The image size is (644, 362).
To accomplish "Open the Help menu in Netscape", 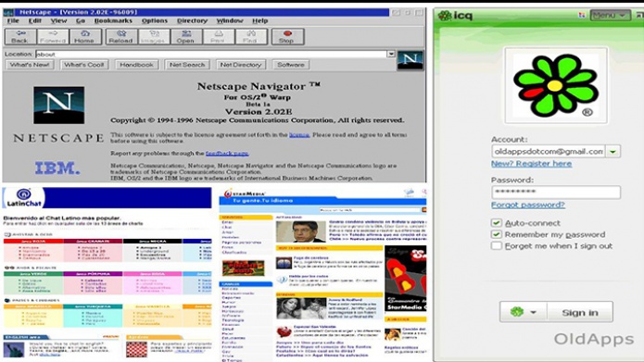I will tap(260, 20).
